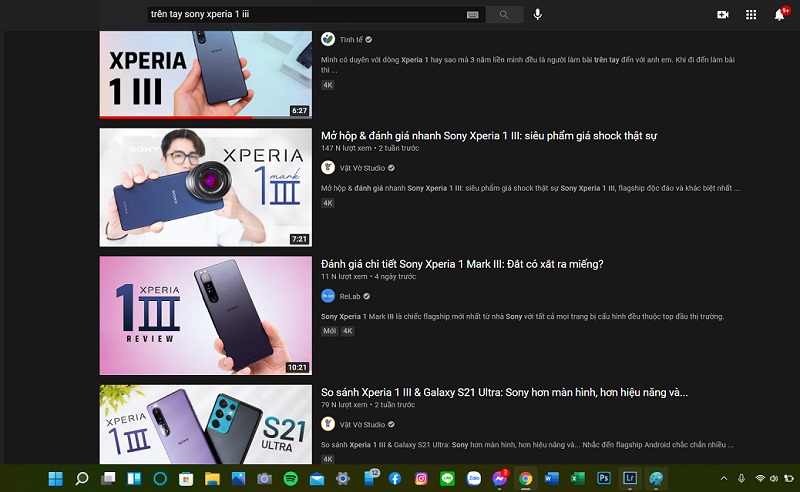The width and height of the screenshot is (800, 492).
Task: Go to the Tinh tế channel name
Action: tap(351, 40)
